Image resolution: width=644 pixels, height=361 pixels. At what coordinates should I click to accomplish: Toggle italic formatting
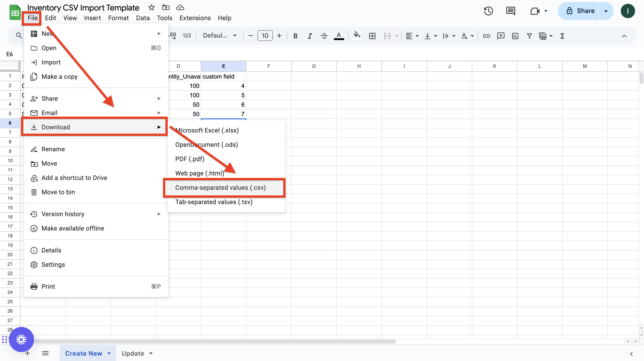(309, 36)
